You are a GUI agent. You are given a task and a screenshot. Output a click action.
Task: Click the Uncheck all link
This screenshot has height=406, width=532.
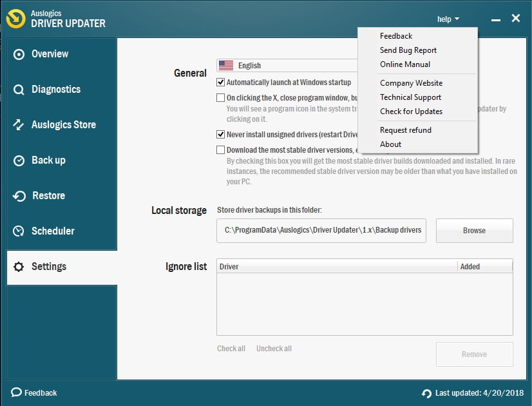click(x=274, y=349)
